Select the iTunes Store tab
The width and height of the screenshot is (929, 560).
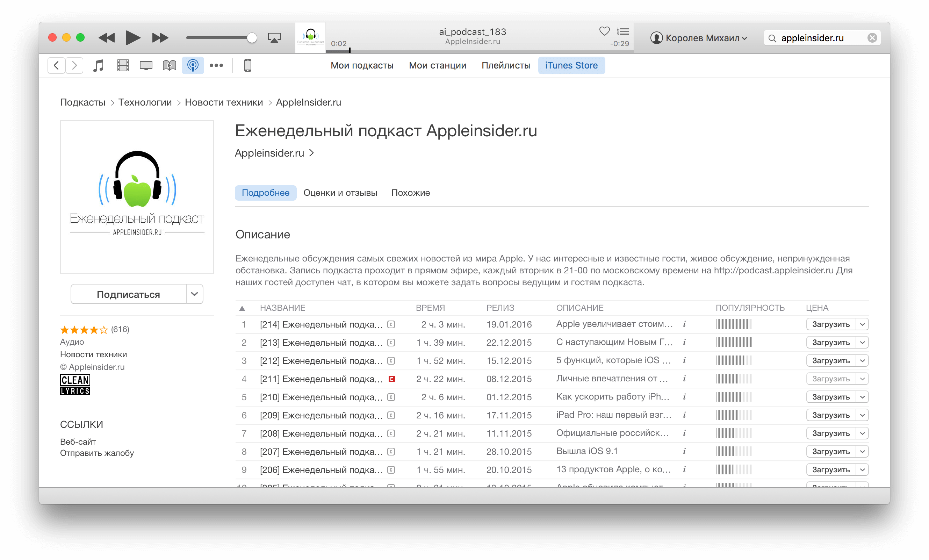click(571, 65)
